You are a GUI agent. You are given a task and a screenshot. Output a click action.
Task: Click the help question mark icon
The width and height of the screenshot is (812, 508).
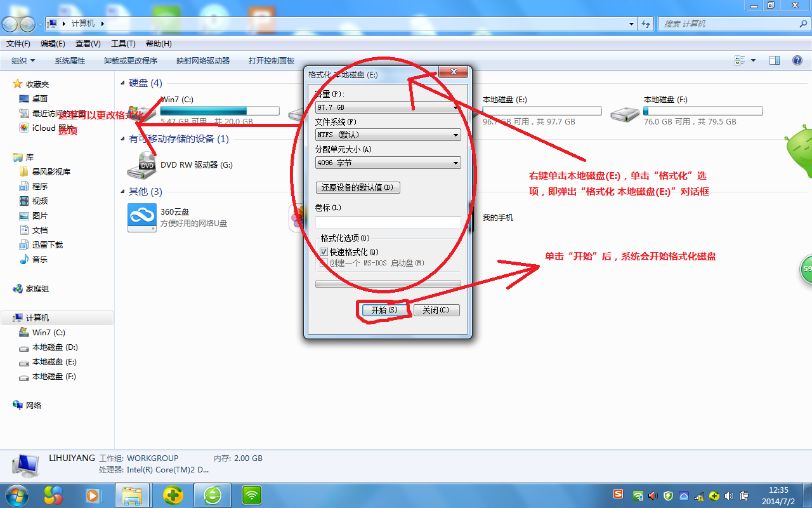(797, 60)
